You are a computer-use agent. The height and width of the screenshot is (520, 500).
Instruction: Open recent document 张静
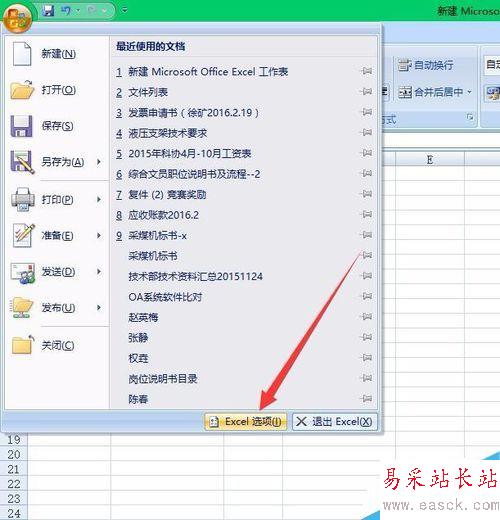click(x=138, y=338)
